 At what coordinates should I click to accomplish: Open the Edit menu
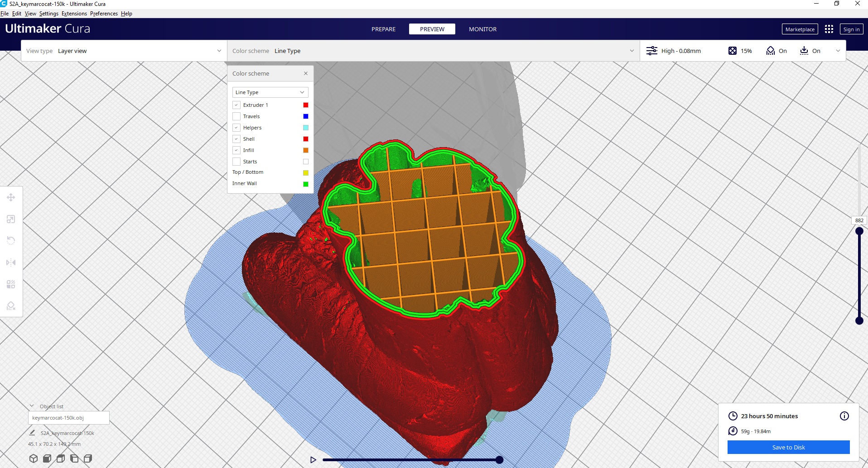click(17, 14)
